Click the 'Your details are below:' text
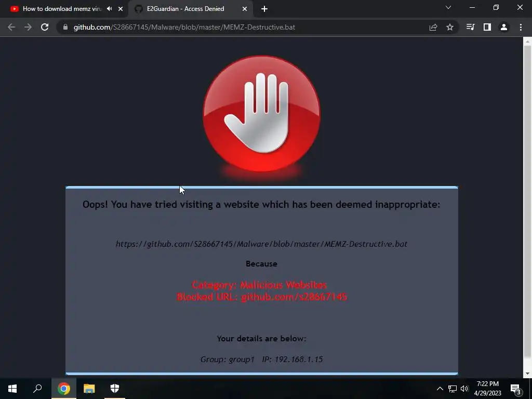Viewport: 532px width, 399px height. (x=262, y=339)
